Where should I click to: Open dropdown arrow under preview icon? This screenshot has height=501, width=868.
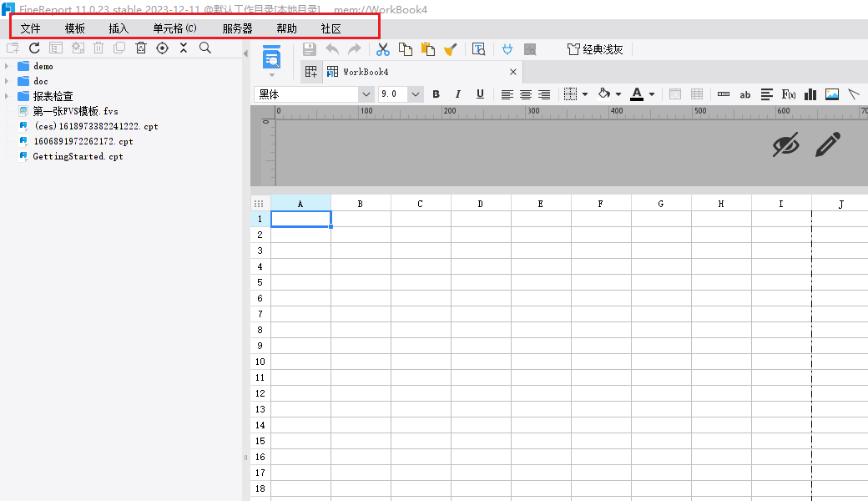point(272,75)
